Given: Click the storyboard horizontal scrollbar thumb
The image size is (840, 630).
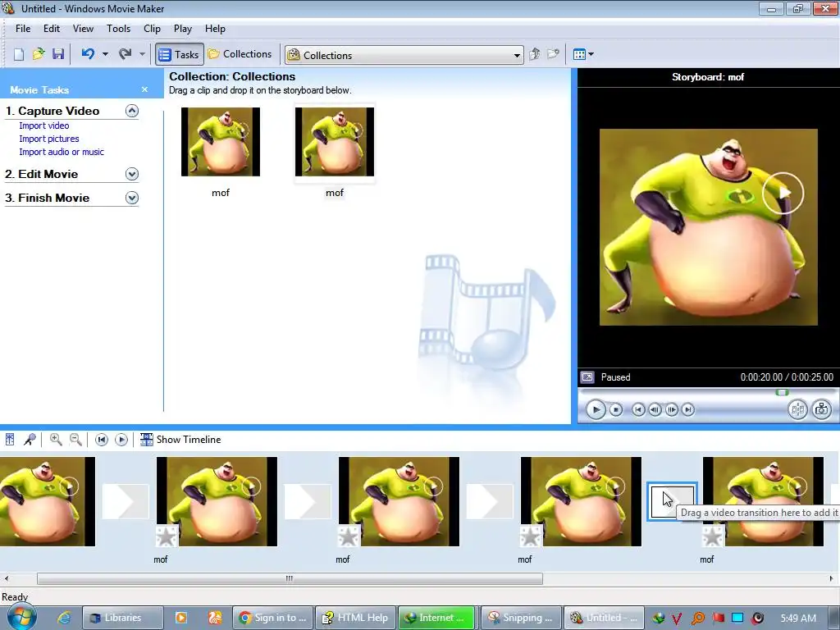Looking at the screenshot, I should point(290,578).
